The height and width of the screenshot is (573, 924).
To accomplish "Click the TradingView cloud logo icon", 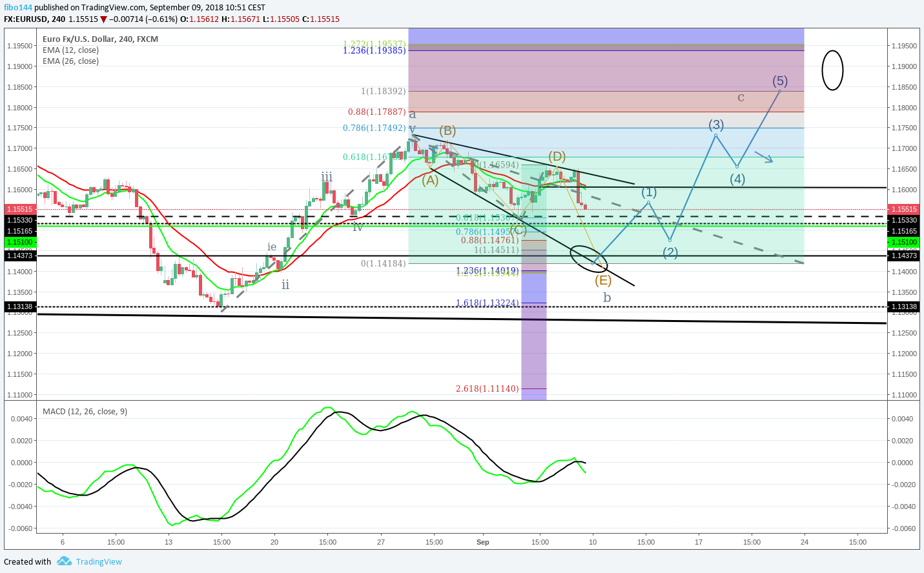I will 64,561.
